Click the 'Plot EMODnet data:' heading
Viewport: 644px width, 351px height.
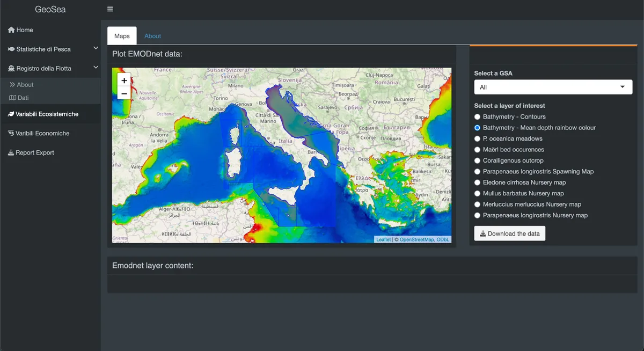[x=147, y=54]
